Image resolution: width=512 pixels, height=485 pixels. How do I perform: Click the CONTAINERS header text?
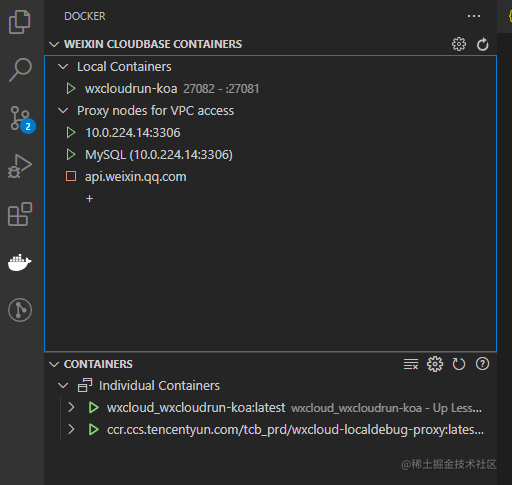tap(98, 364)
